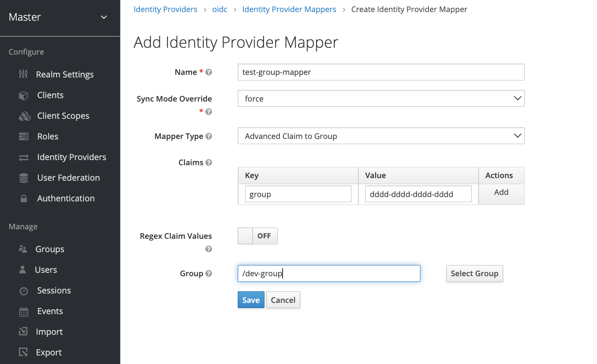Viewport: 597px width, 364px height.
Task: Open the Sync Mode Override dropdown
Action: (381, 99)
